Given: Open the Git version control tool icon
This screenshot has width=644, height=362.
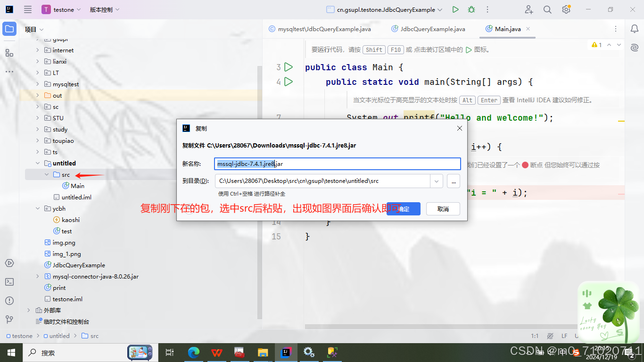Looking at the screenshot, I should point(9,320).
